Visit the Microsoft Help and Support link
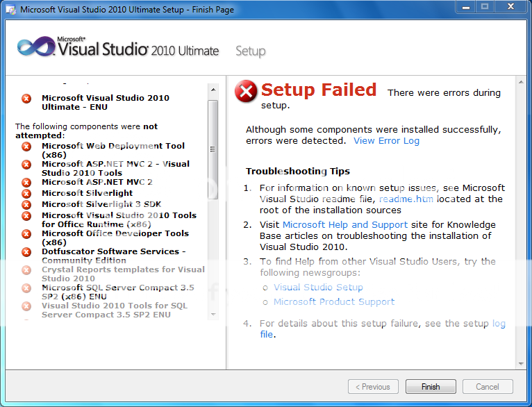Viewport: 532px width, 407px height. pos(345,225)
